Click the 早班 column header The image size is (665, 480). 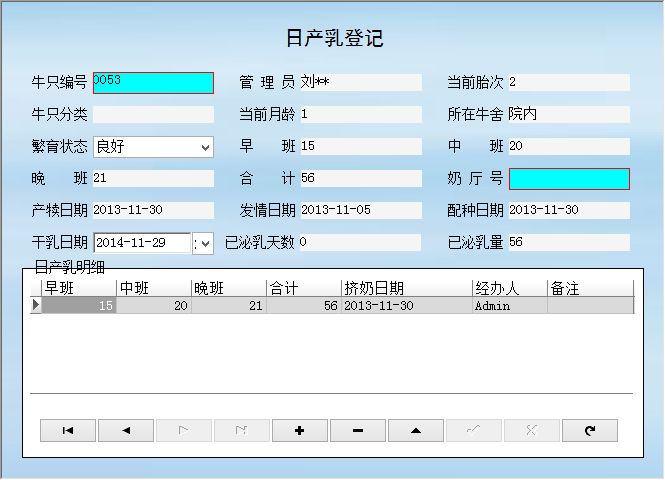[x=78, y=288]
